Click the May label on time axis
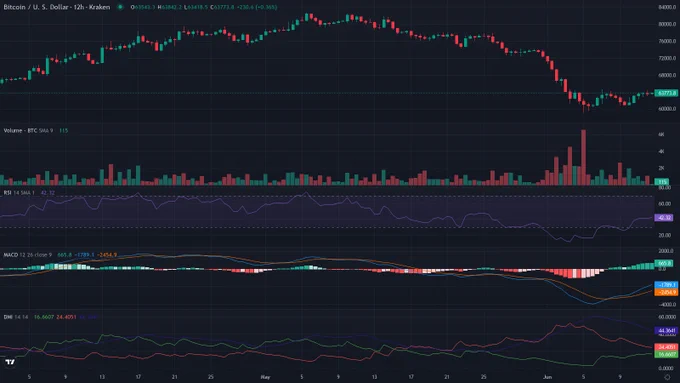This screenshot has height=383, width=680. click(x=265, y=377)
